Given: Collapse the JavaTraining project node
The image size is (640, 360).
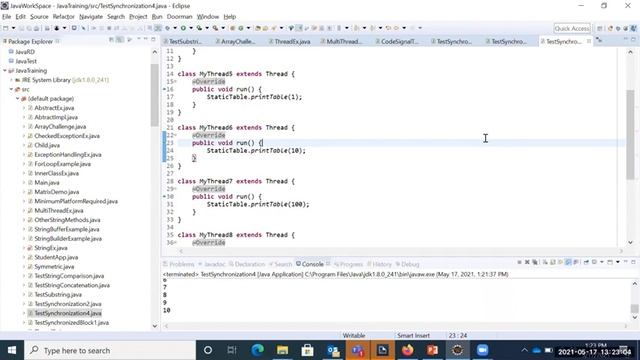Looking at the screenshot, I should [5, 71].
